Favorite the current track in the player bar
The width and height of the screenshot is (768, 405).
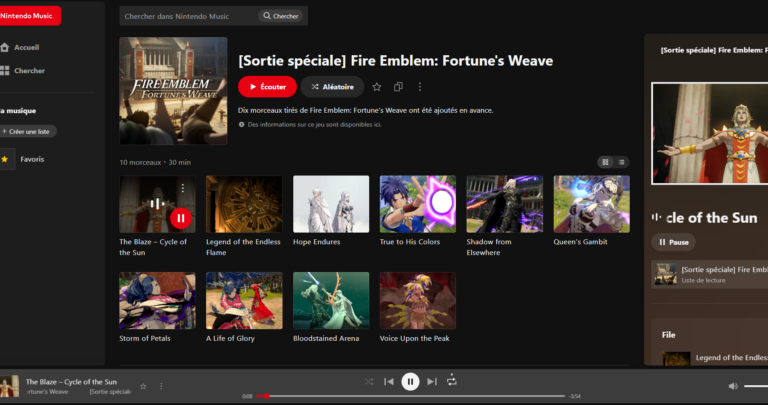click(x=143, y=386)
